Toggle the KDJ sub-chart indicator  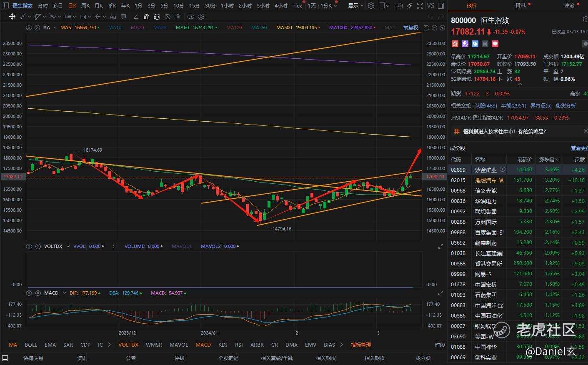223,345
